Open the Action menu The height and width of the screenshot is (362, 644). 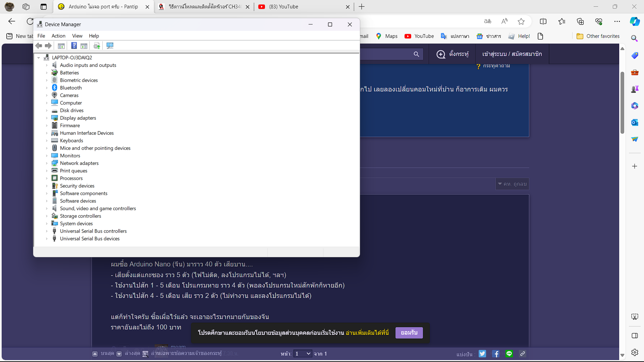(x=58, y=36)
